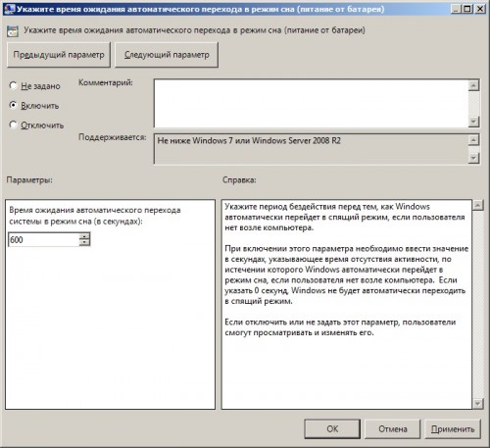490x448 pixels.
Task: Decrease sleep timeout with spinner down arrow
Action: (x=84, y=242)
